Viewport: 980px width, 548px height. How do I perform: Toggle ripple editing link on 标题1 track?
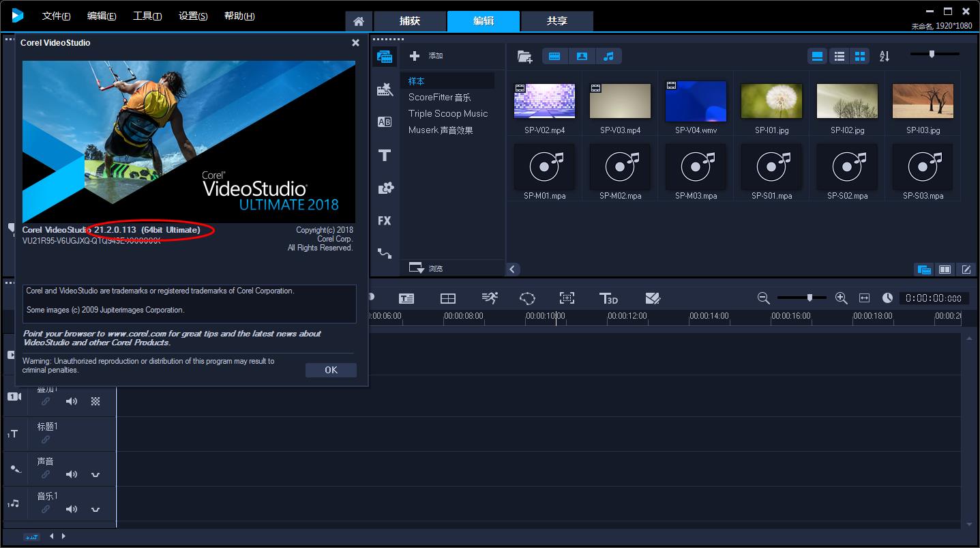click(x=46, y=439)
